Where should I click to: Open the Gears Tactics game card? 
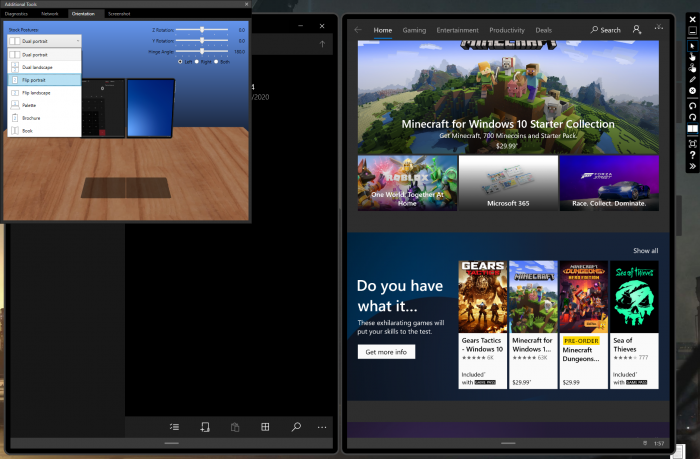483,325
